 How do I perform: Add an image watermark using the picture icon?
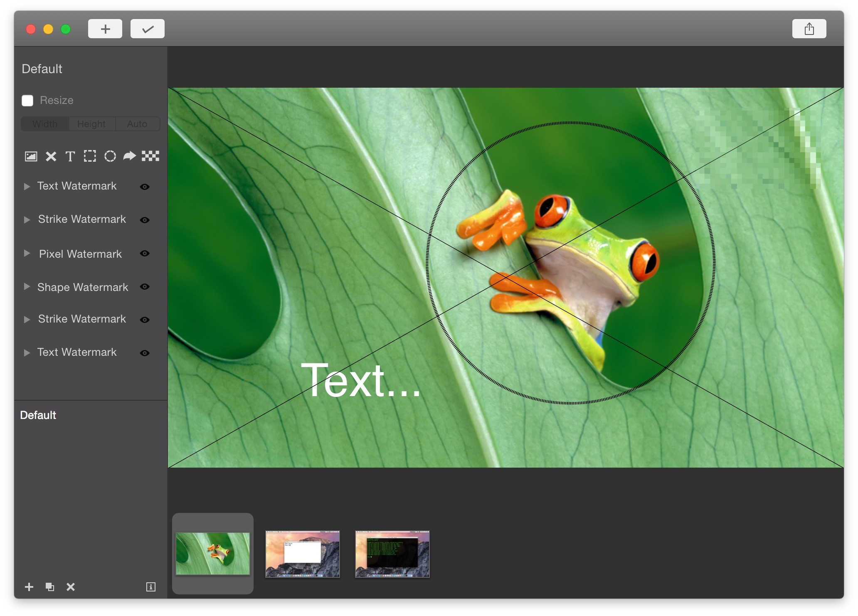[31, 156]
